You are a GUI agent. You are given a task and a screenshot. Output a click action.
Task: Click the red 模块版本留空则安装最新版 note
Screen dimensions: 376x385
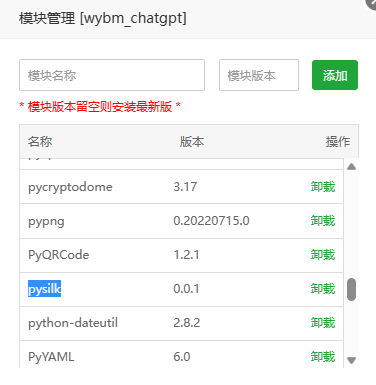[100, 106]
